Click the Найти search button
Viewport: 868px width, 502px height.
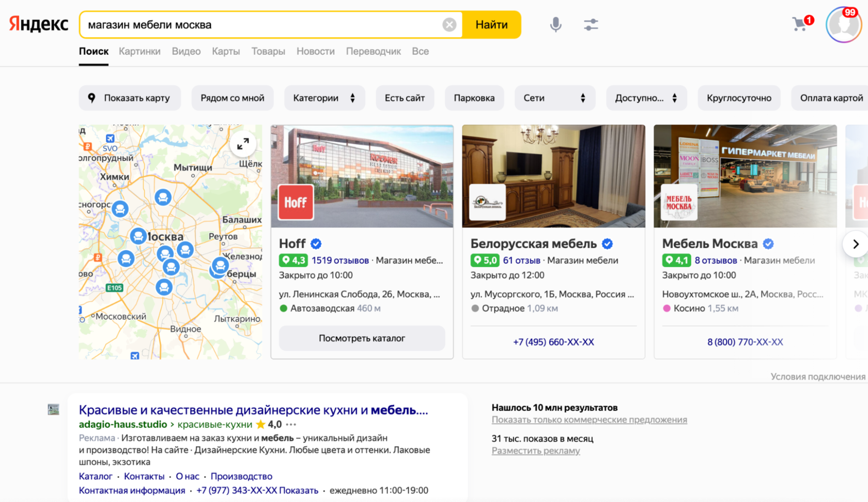[491, 25]
